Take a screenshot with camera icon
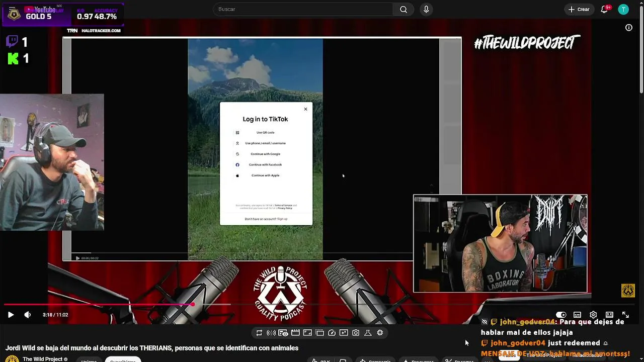644x362 pixels. coord(356,333)
